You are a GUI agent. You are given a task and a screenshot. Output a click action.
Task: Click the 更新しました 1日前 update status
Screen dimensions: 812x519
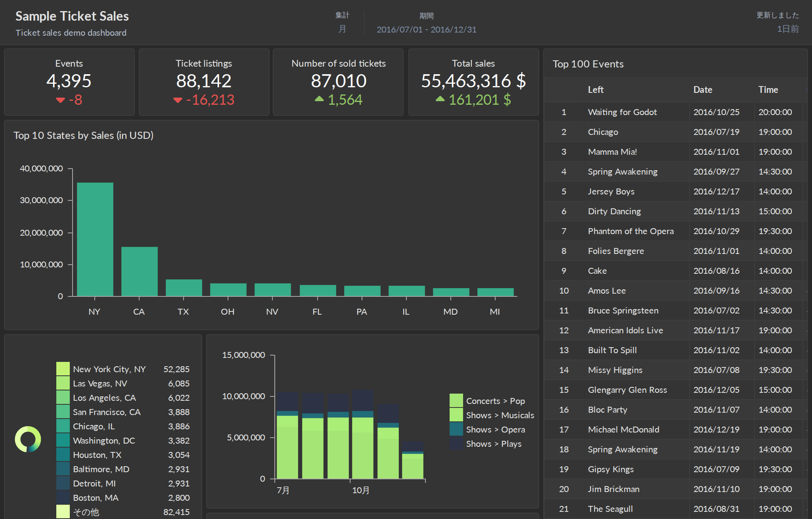pyautogui.click(x=778, y=22)
